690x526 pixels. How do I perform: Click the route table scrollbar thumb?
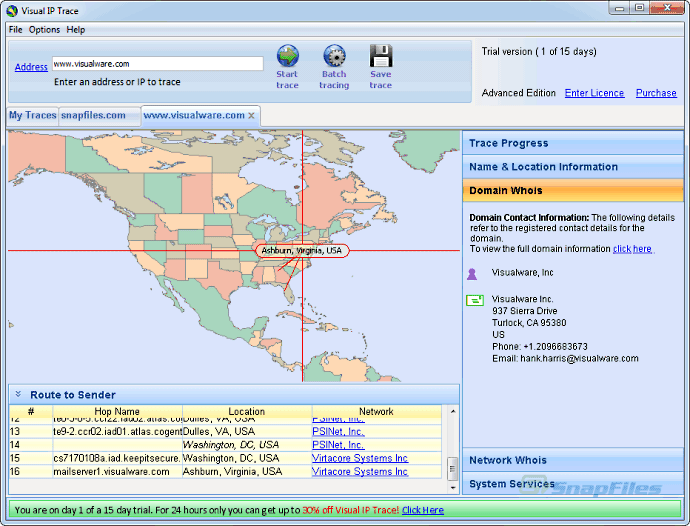tap(453, 469)
